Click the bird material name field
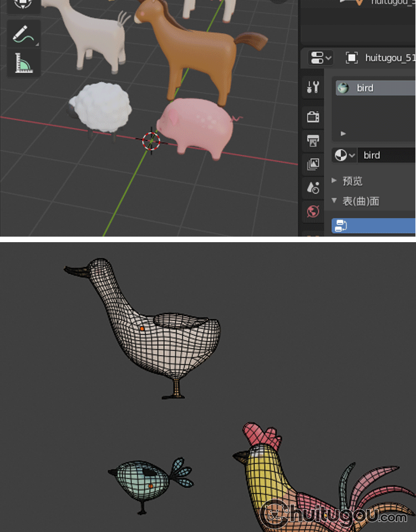This screenshot has width=416, height=532. click(387, 155)
